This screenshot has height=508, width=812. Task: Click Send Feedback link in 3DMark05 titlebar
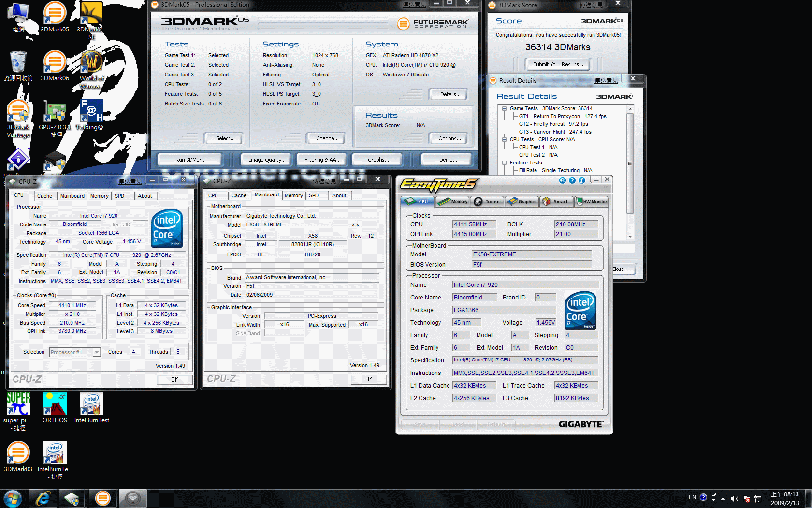pos(414,5)
